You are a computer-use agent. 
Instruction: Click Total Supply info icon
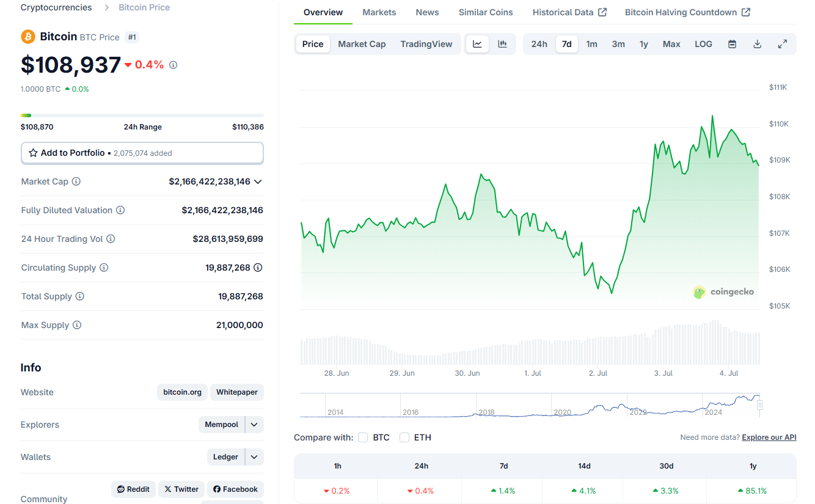point(80,296)
